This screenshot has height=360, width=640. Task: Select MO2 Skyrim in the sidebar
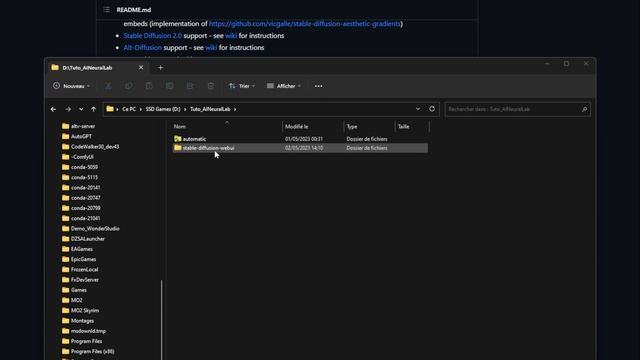[85, 311]
